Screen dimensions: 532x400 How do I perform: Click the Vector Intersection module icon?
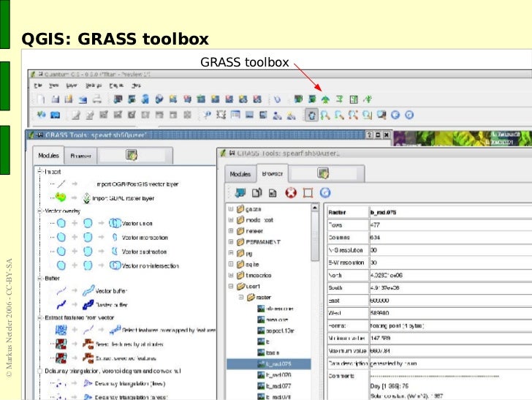coord(115,238)
